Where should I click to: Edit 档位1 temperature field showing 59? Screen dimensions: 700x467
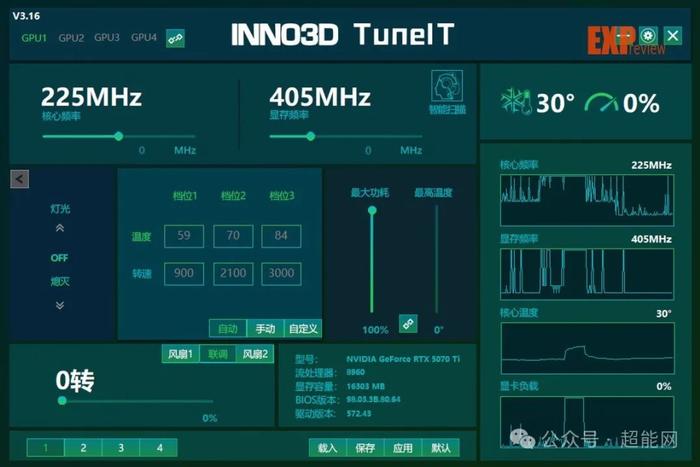pyautogui.click(x=184, y=236)
